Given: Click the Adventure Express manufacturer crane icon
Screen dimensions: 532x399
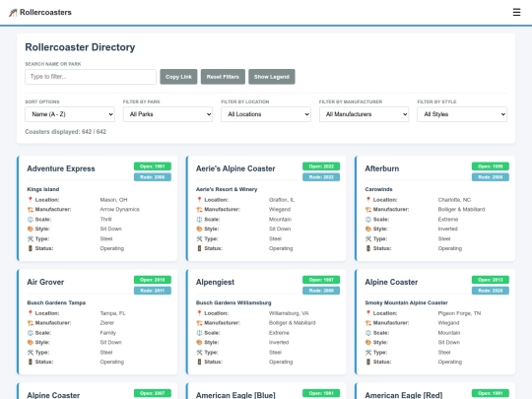Looking at the screenshot, I should pyautogui.click(x=31, y=209).
